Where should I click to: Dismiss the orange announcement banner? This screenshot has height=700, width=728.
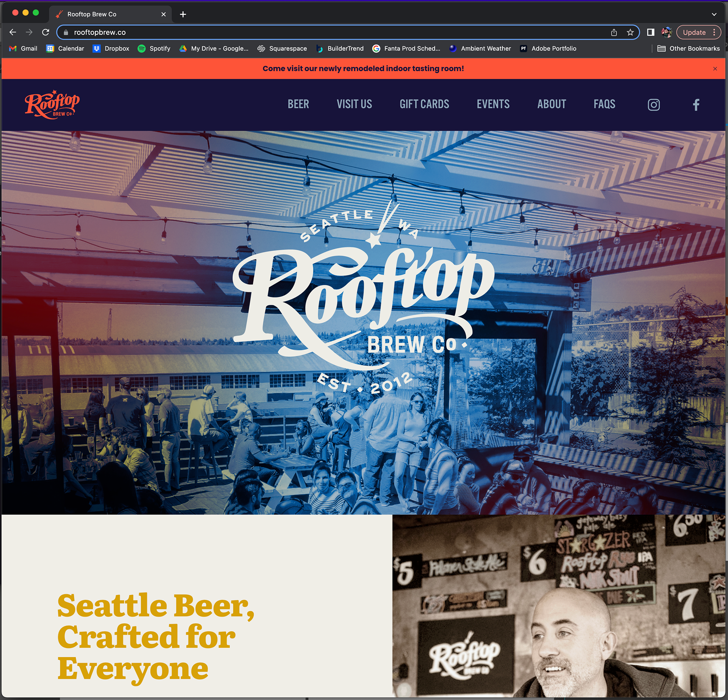click(715, 69)
